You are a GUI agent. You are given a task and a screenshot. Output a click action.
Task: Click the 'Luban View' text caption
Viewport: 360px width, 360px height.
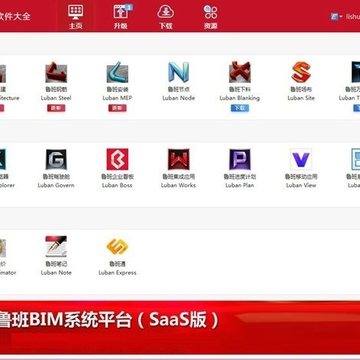[301, 185]
